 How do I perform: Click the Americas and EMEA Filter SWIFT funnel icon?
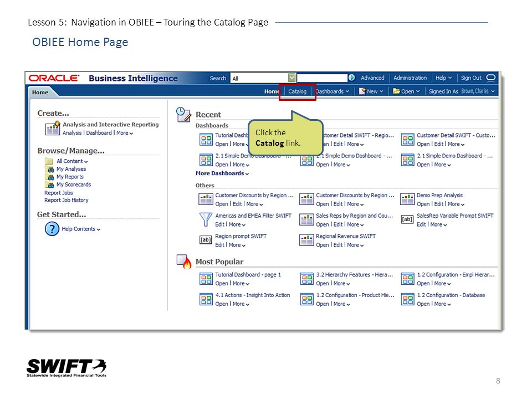pyautogui.click(x=206, y=219)
